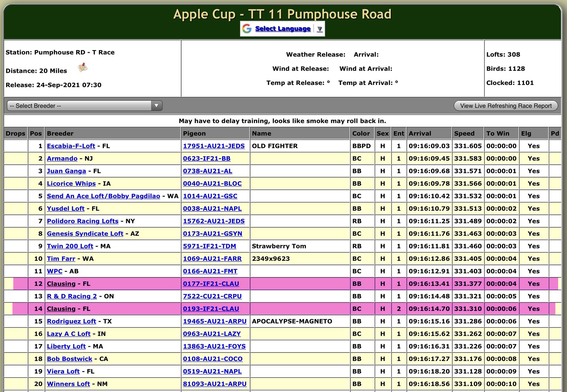Click the Google logo in language selector

pos(247,29)
